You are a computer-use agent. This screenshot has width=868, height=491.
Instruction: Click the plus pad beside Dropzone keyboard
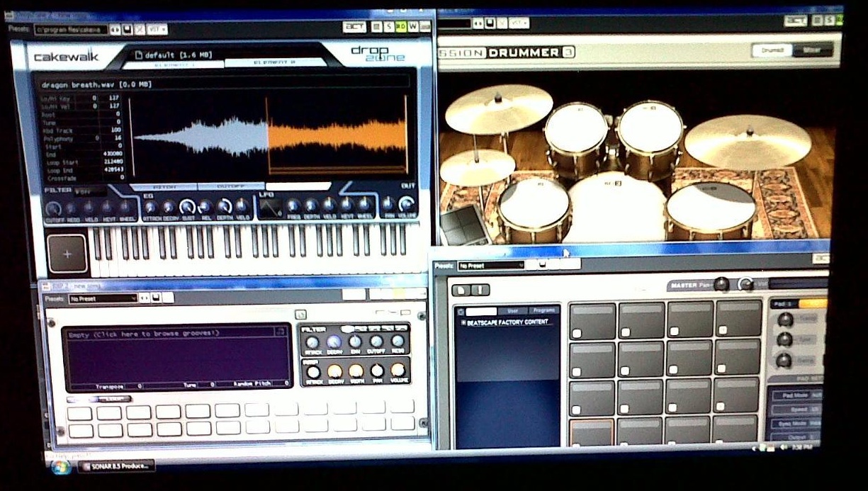(67, 254)
